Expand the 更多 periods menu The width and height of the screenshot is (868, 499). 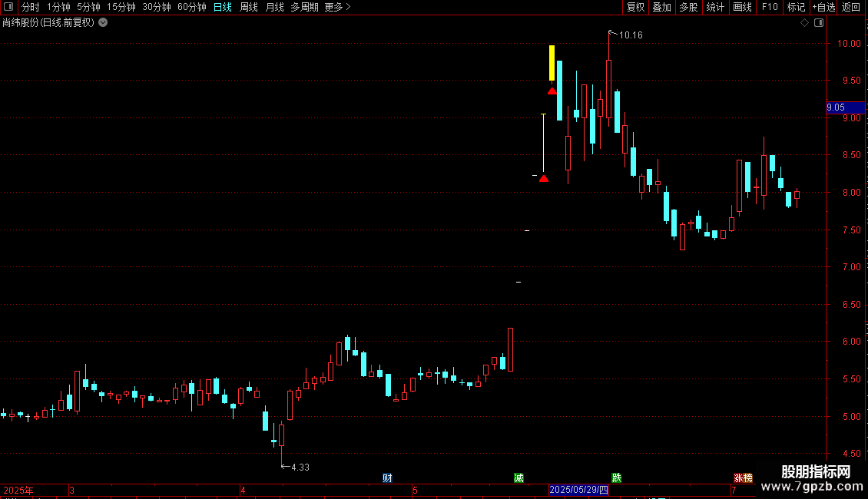coord(337,7)
